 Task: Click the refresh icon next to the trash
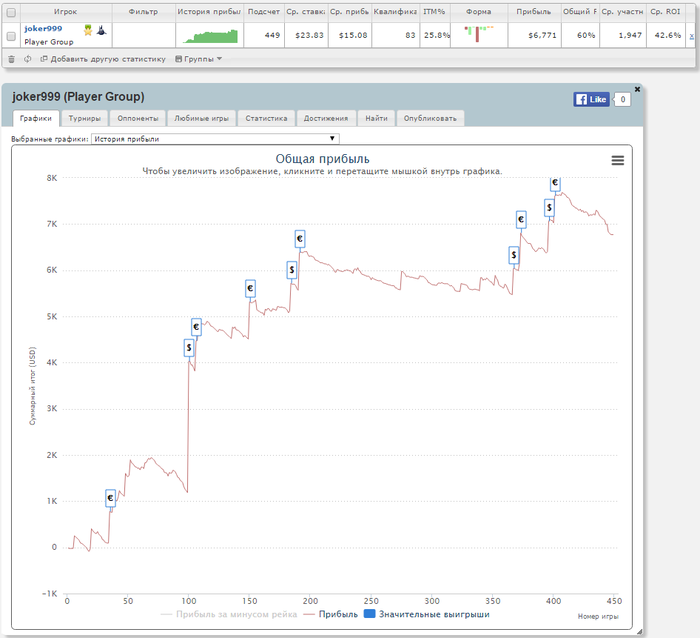tap(27, 59)
